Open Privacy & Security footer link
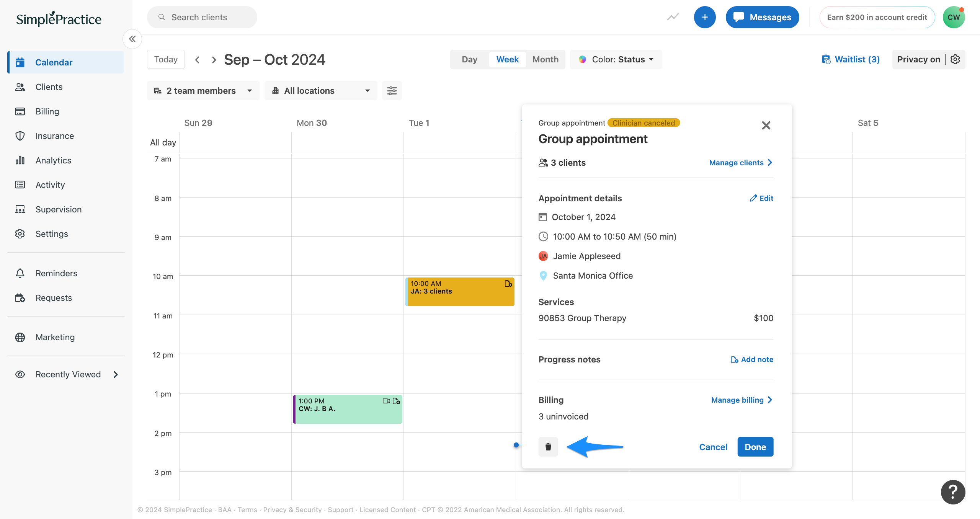 (292, 510)
